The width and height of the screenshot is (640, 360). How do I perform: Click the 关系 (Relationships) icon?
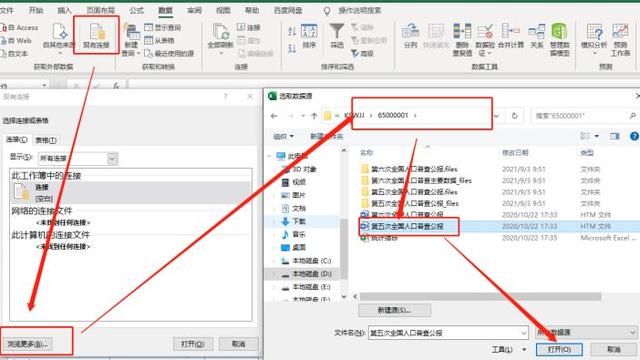(537, 36)
